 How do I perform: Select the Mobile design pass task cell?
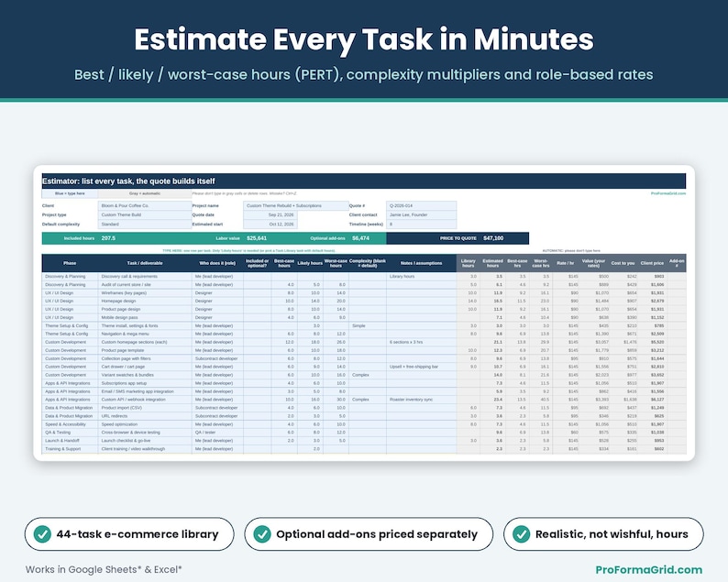pyautogui.click(x=145, y=317)
